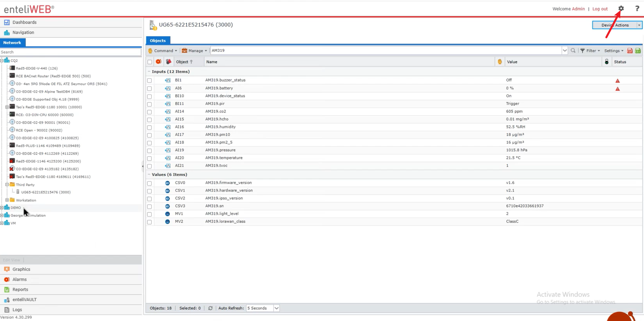Click the search magnifier icon beside the AM319 field
644x321 pixels.
[573, 51]
